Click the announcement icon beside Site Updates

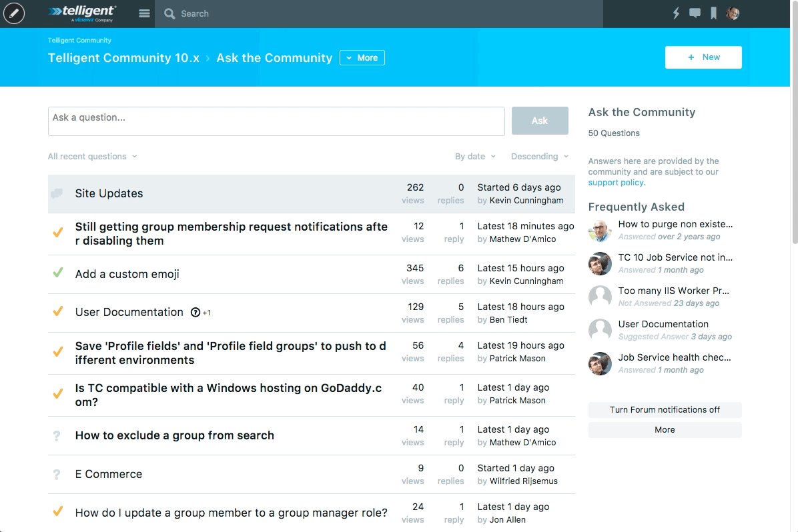pyautogui.click(x=57, y=193)
